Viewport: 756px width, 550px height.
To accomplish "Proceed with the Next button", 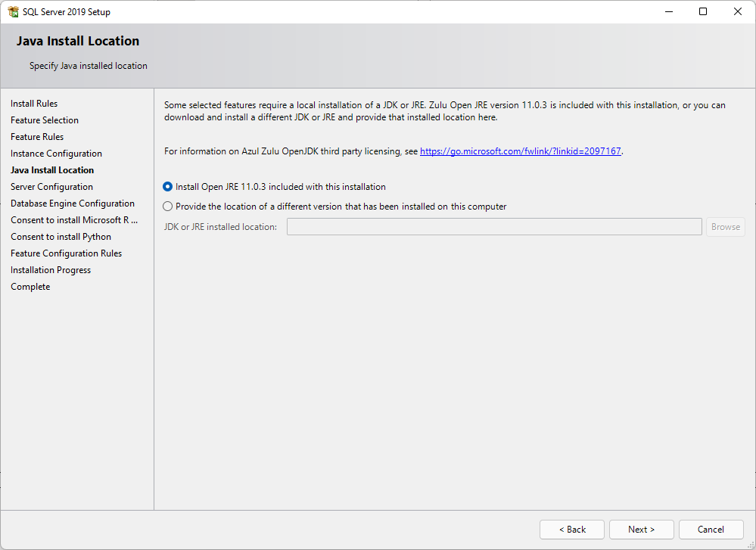I will pyautogui.click(x=641, y=530).
